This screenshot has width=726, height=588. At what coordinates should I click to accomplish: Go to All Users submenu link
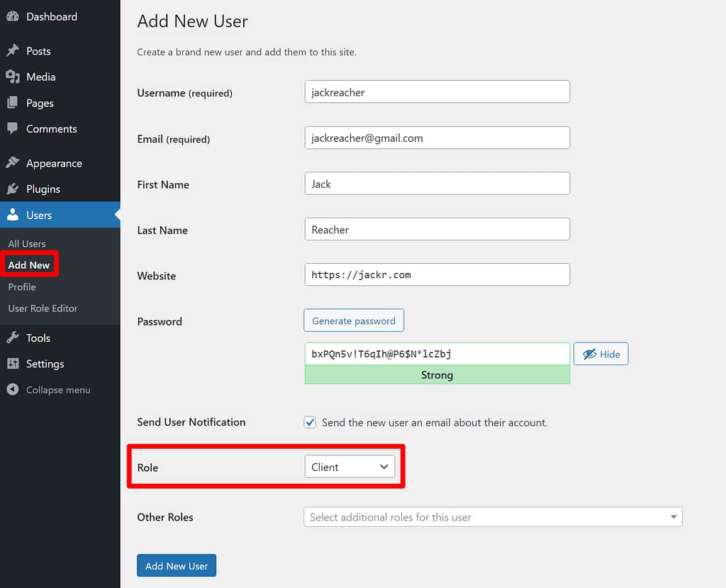click(x=27, y=243)
